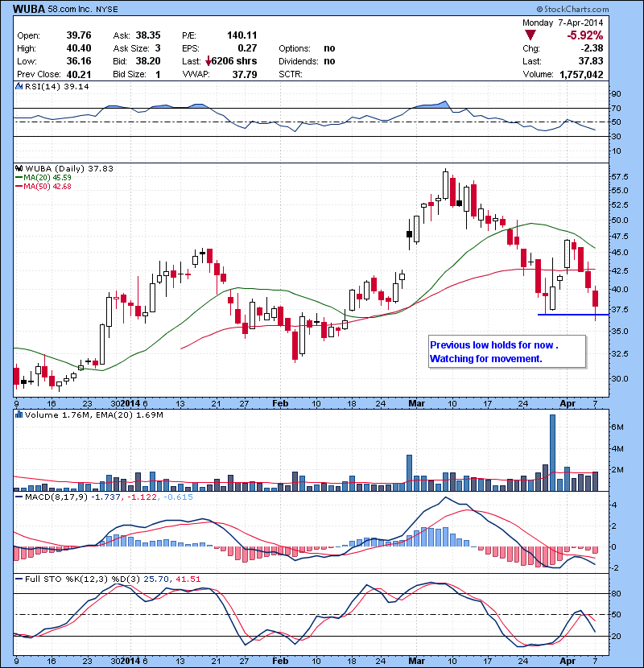This screenshot has height=668, width=644.
Task: Click the MACD histogram value -0.615
Action: pos(178,497)
